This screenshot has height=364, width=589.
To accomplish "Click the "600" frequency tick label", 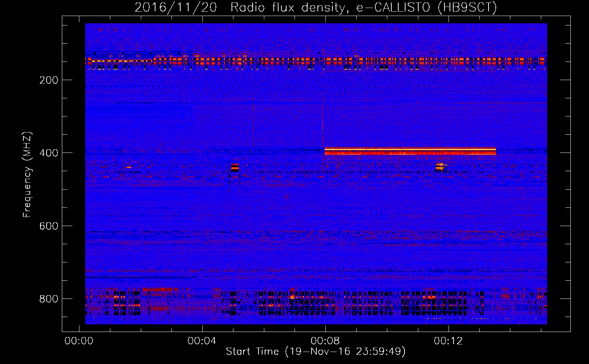I will [x=49, y=226].
